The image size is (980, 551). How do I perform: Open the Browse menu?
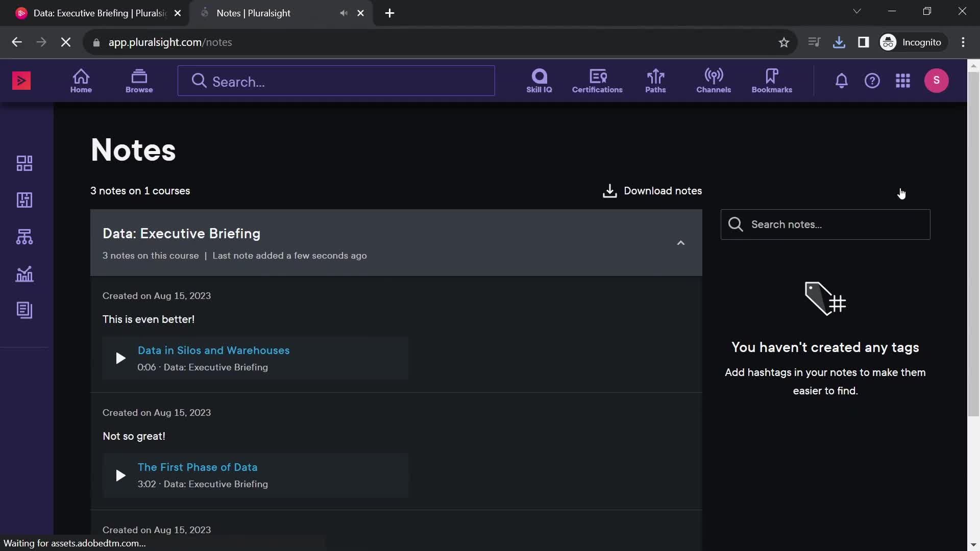point(139,81)
